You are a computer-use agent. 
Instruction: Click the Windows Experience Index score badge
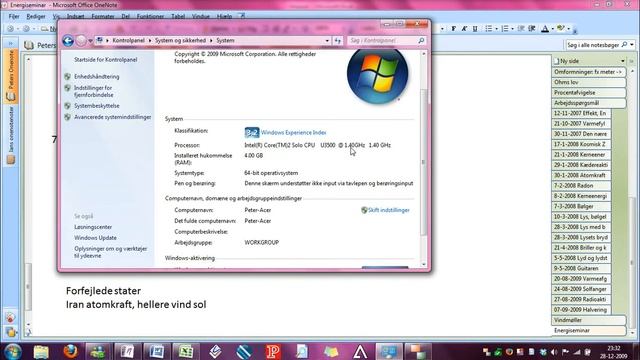pos(252,132)
